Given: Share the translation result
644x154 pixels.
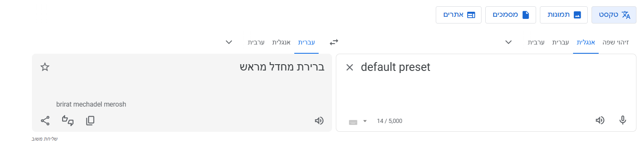Looking at the screenshot, I should [45, 121].
